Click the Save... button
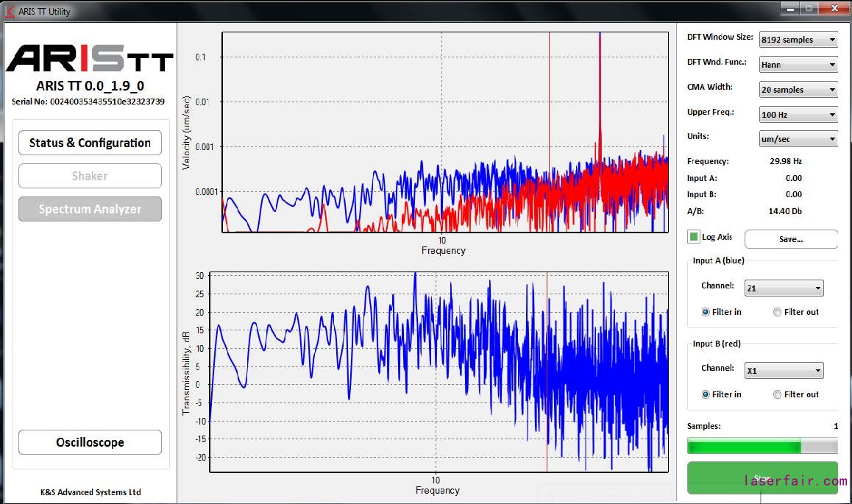 [791, 239]
